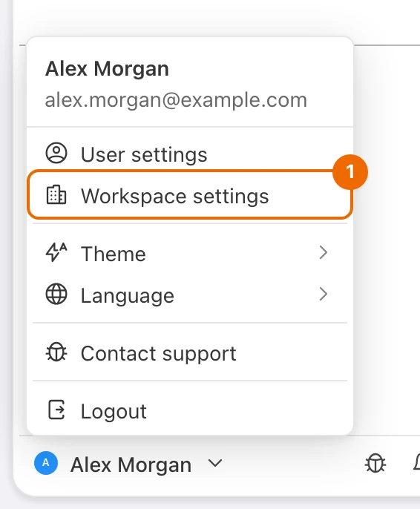Click the building icon beside Workspace settings

coord(56,194)
